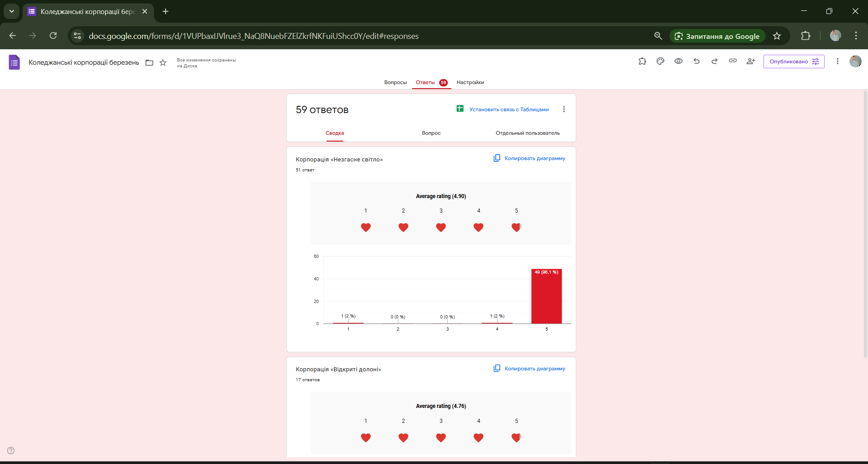
Task: Select the Отдельный пользователь view
Action: (x=527, y=133)
